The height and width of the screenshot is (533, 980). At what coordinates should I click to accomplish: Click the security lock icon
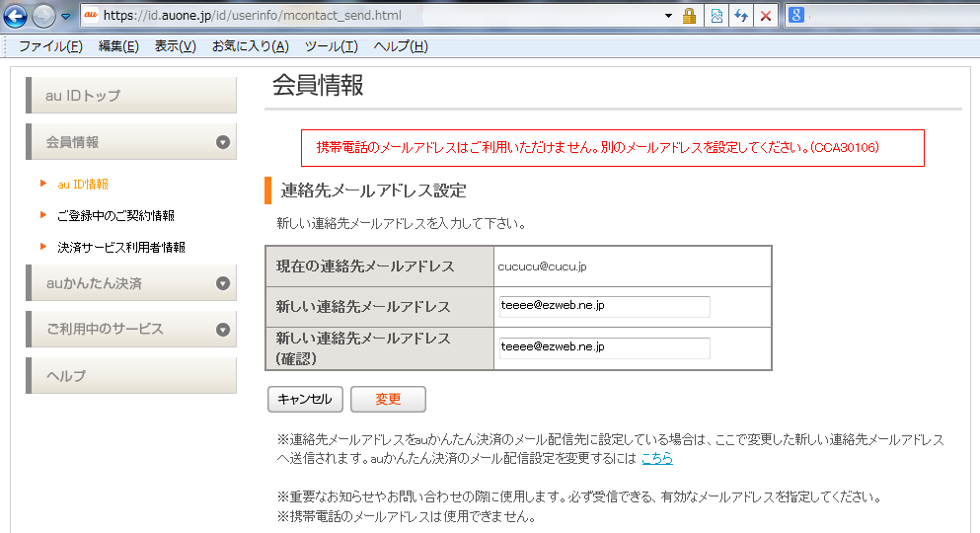point(690,16)
